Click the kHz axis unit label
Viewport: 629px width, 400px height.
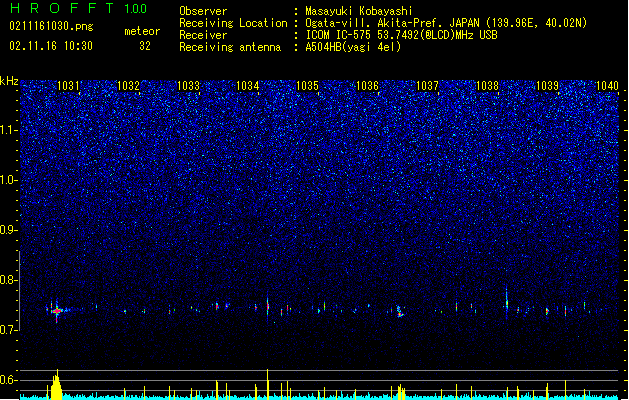click(9, 81)
